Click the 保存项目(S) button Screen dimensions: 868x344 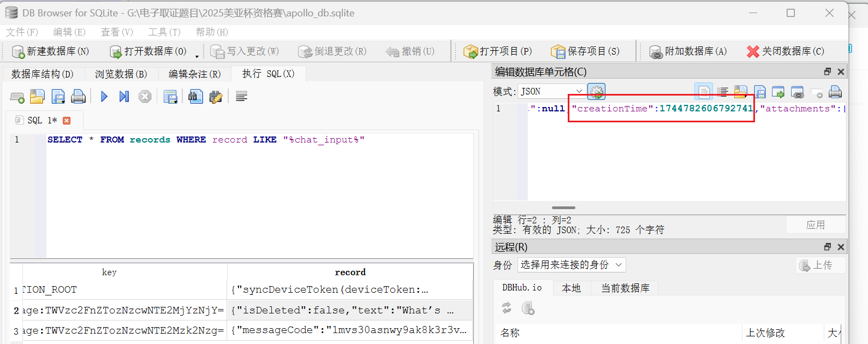point(585,51)
